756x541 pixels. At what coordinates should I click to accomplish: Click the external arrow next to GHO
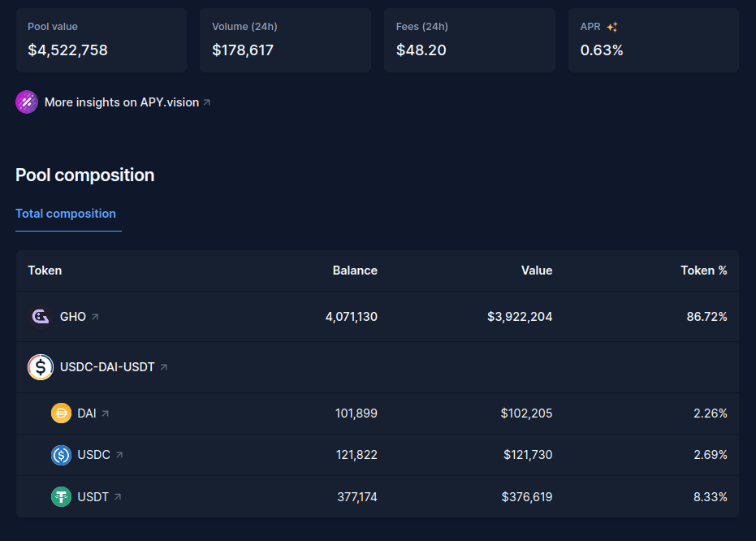click(x=95, y=317)
